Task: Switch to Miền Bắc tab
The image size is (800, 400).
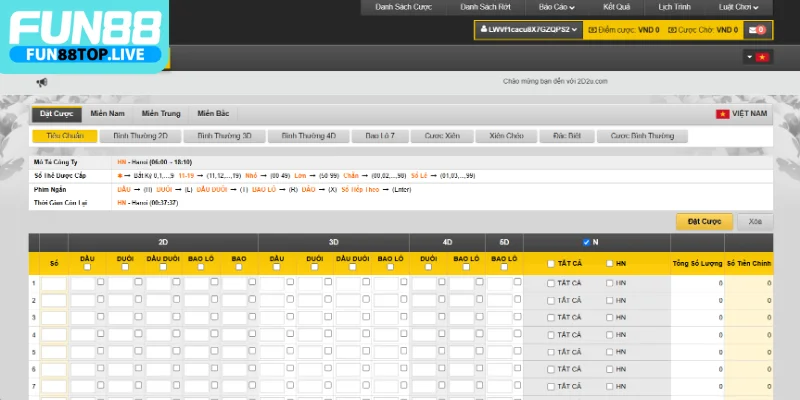Action: point(213,114)
